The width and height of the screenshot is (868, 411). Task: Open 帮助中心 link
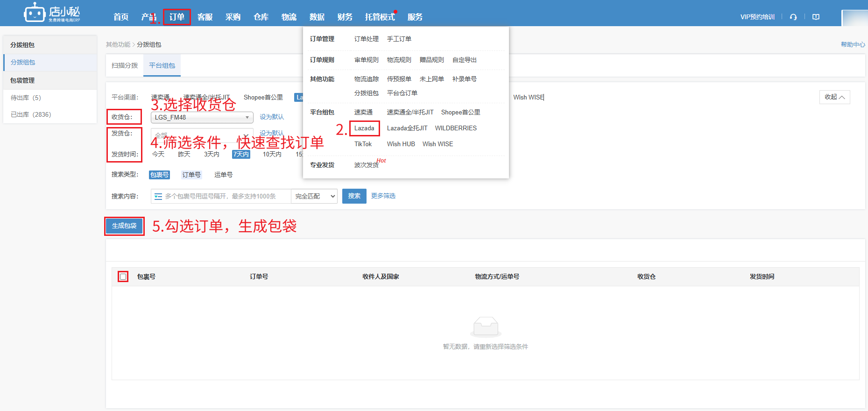coord(853,44)
